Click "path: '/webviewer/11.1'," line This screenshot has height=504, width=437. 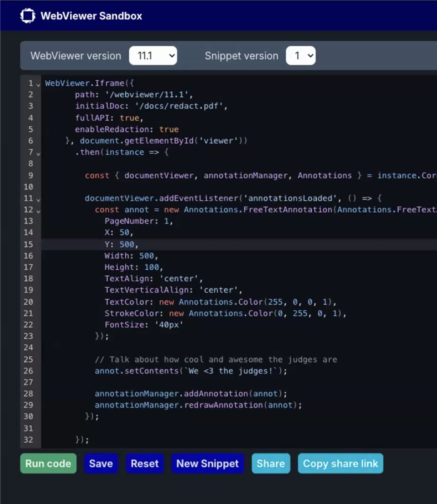[134, 95]
